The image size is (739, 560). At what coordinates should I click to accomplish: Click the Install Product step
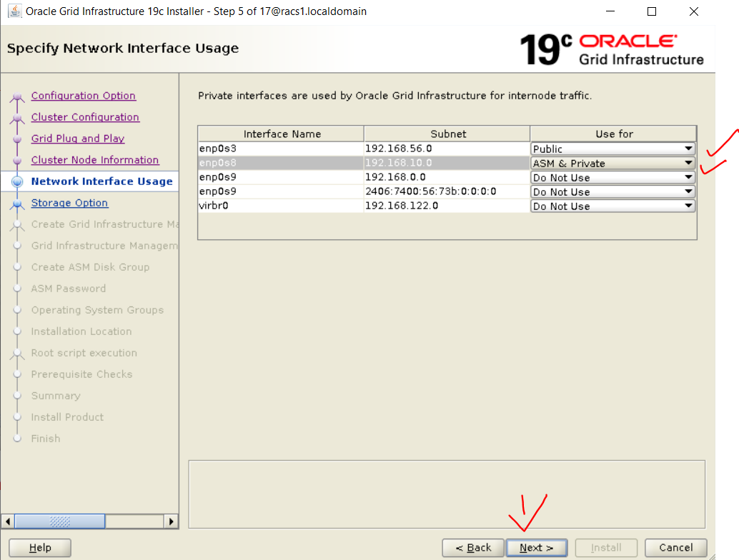coord(67,417)
